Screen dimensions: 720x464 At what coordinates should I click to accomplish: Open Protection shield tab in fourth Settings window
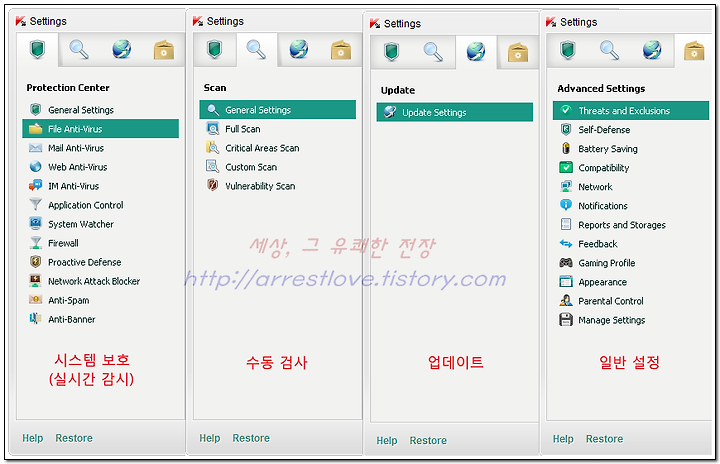[568, 50]
